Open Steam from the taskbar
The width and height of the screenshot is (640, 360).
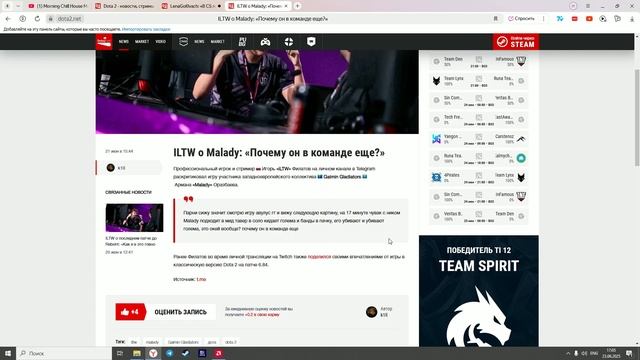(x=186, y=353)
